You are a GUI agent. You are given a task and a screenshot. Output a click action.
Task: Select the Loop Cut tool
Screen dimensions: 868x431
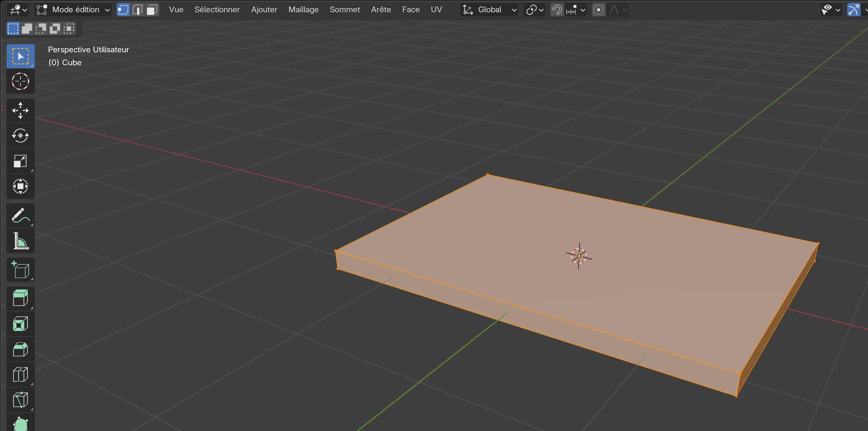pos(20,374)
